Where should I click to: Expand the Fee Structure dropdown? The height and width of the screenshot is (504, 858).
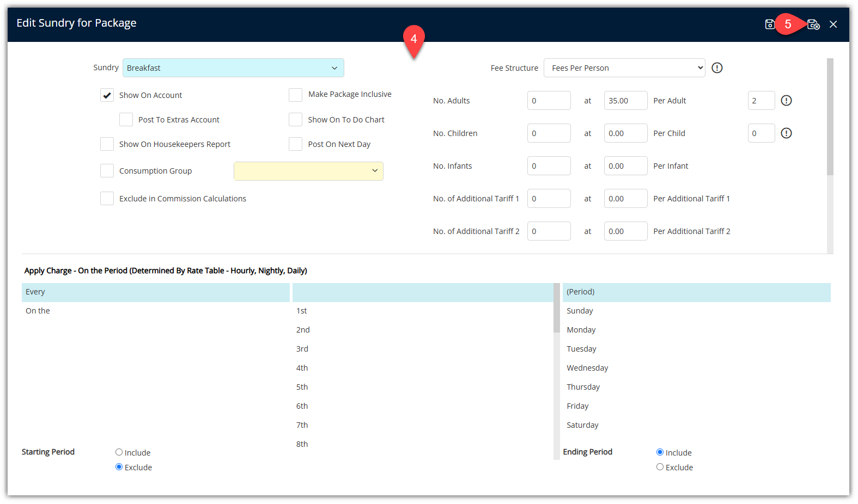624,67
